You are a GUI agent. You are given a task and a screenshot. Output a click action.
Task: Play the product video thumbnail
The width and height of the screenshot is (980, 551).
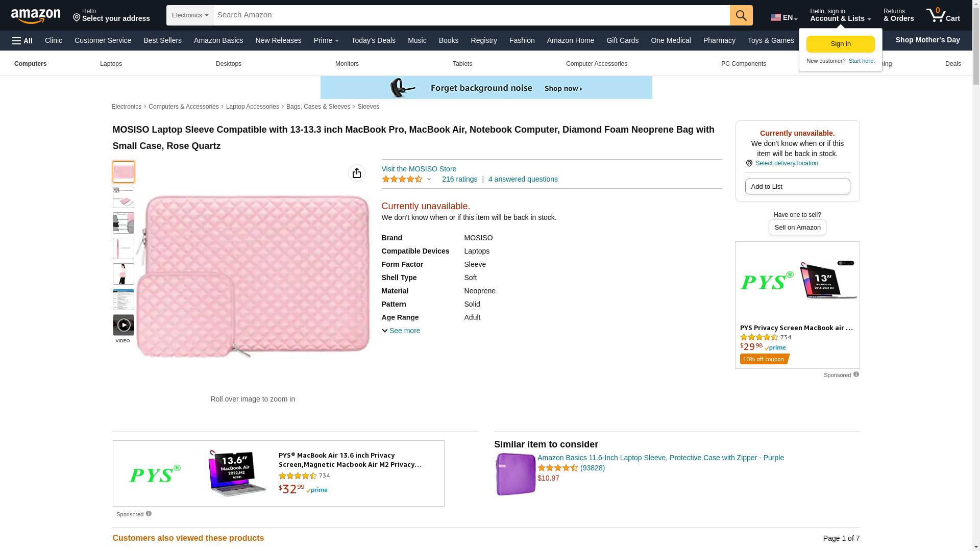coord(124,325)
